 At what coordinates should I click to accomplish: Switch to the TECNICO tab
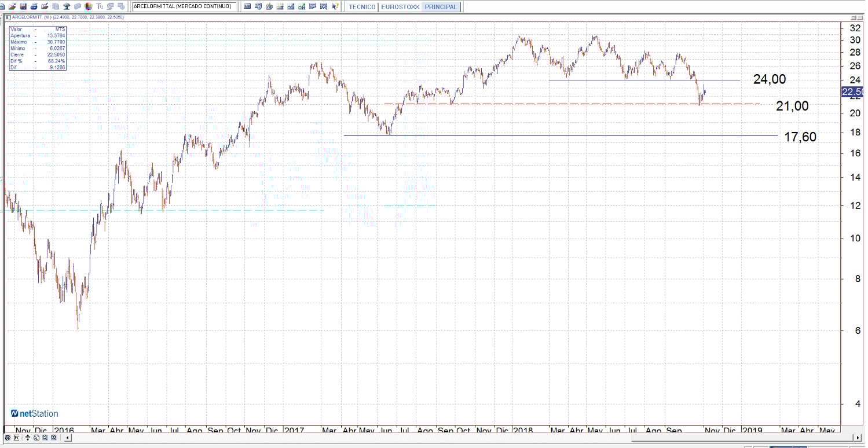coord(362,7)
